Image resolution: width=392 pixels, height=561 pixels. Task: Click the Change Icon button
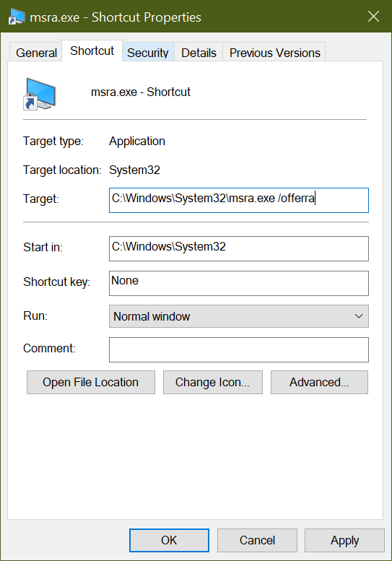tap(213, 382)
